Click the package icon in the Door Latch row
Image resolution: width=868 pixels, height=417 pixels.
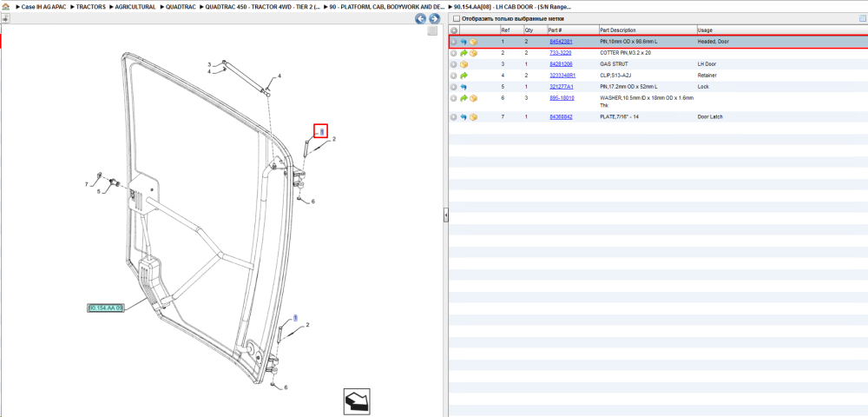(x=473, y=117)
